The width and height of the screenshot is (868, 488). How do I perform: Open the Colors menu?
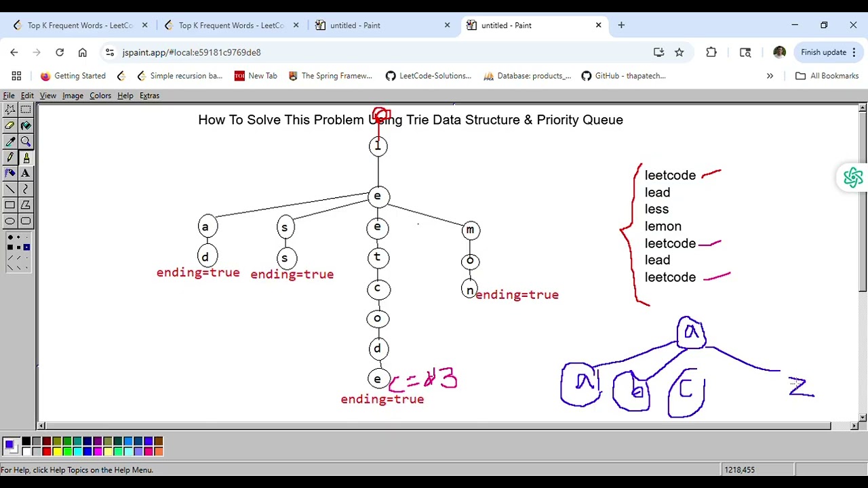point(100,96)
